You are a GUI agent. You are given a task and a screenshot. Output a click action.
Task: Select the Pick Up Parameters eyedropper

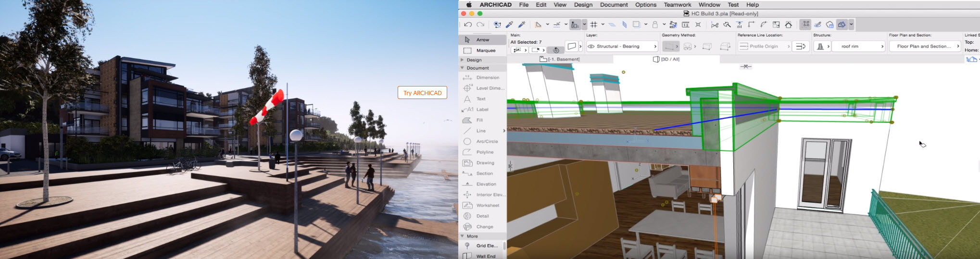point(509,25)
